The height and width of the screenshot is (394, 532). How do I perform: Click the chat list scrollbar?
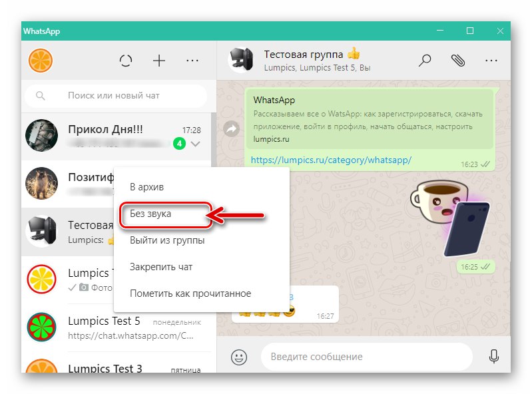tap(214, 139)
